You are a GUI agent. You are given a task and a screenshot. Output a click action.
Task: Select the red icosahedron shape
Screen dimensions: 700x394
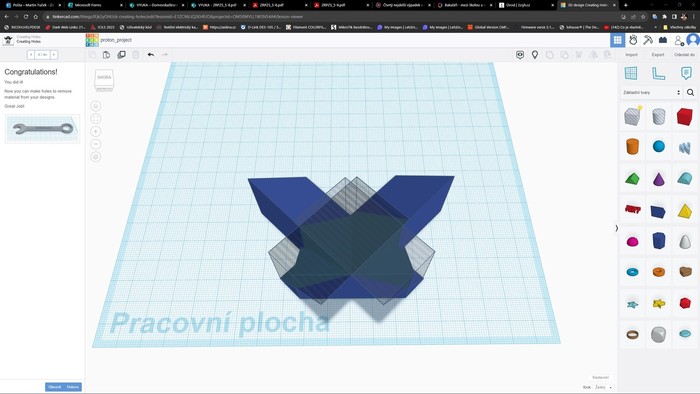coord(684,303)
